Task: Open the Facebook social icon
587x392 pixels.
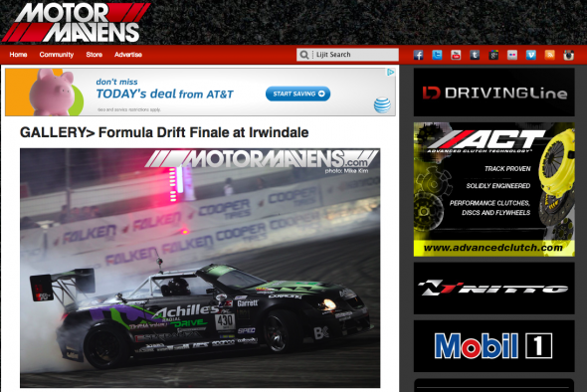Action: [x=418, y=55]
